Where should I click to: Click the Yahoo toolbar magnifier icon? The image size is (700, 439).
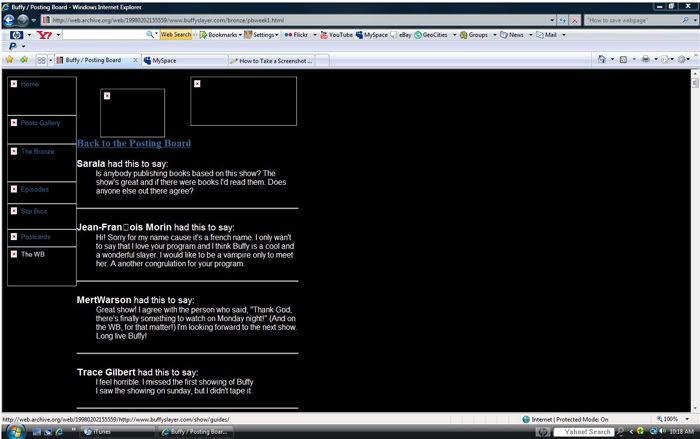coord(150,34)
